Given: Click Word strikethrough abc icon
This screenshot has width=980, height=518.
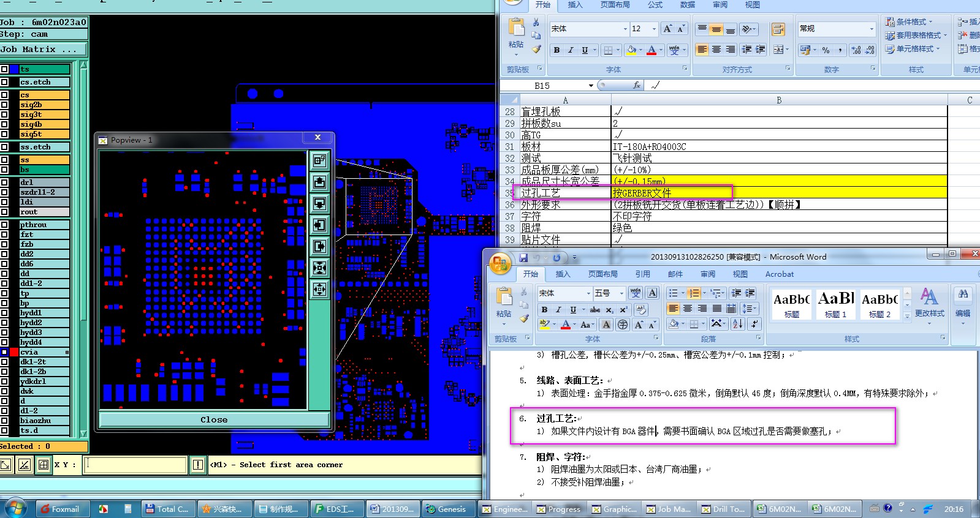Looking at the screenshot, I should [x=595, y=310].
